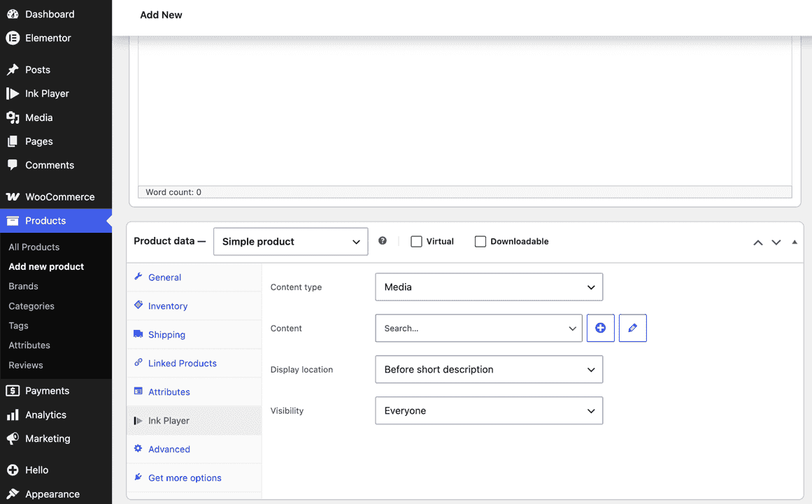Click inside the product description editor area
This screenshot has height=504, width=812.
464,111
